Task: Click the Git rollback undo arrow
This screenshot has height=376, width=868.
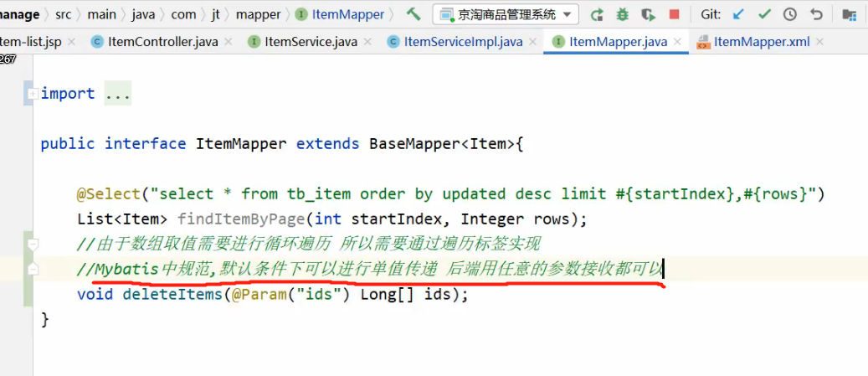Action: (x=816, y=15)
